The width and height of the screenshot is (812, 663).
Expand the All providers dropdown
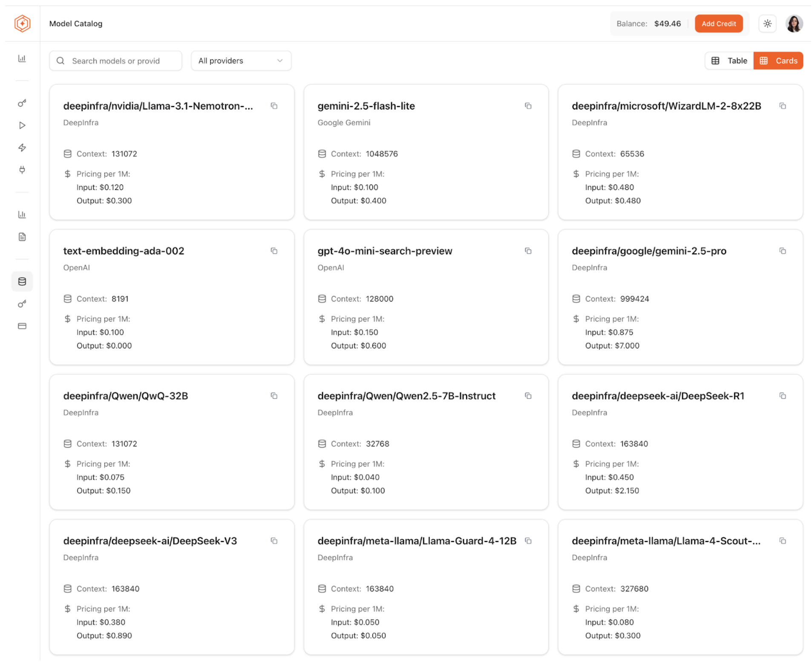pos(241,61)
